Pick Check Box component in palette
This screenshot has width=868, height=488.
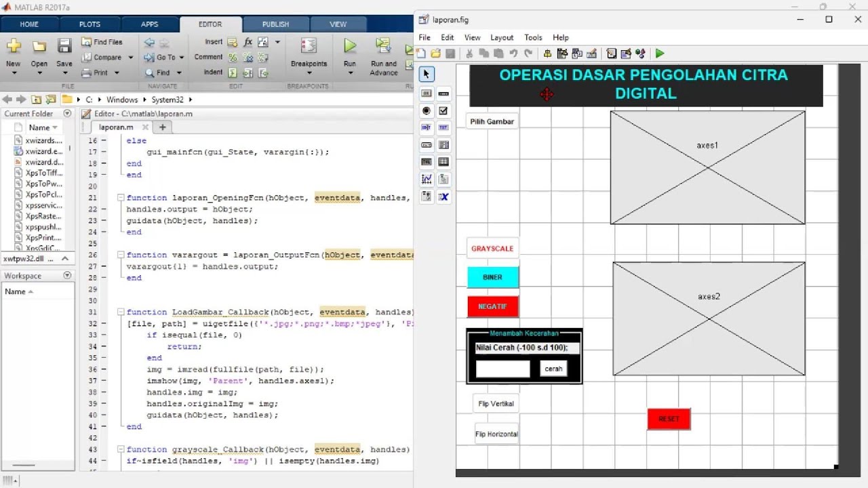443,110
